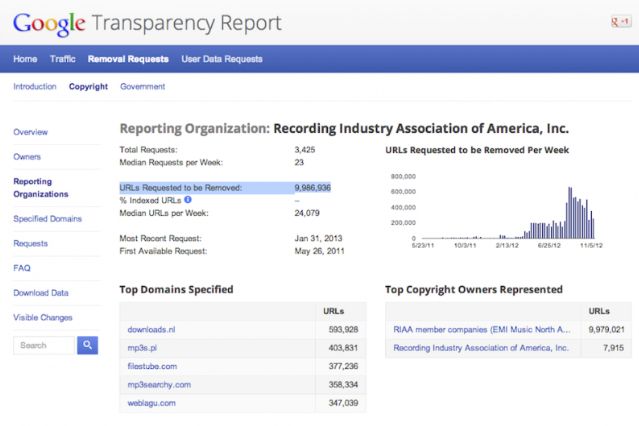639x426 pixels.
Task: Click Download Data in the sidebar
Action: coord(41,293)
